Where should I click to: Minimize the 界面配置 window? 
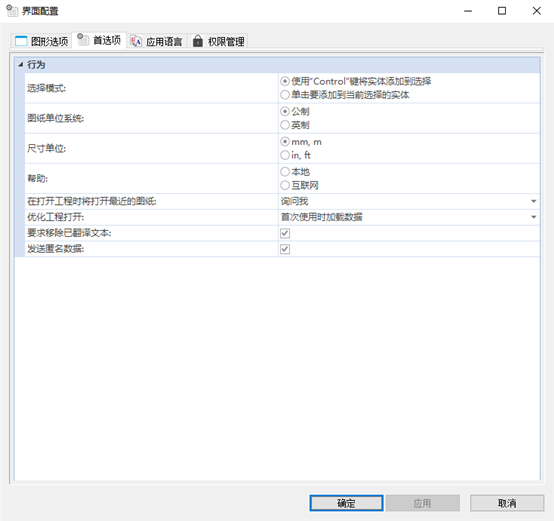[x=468, y=11]
